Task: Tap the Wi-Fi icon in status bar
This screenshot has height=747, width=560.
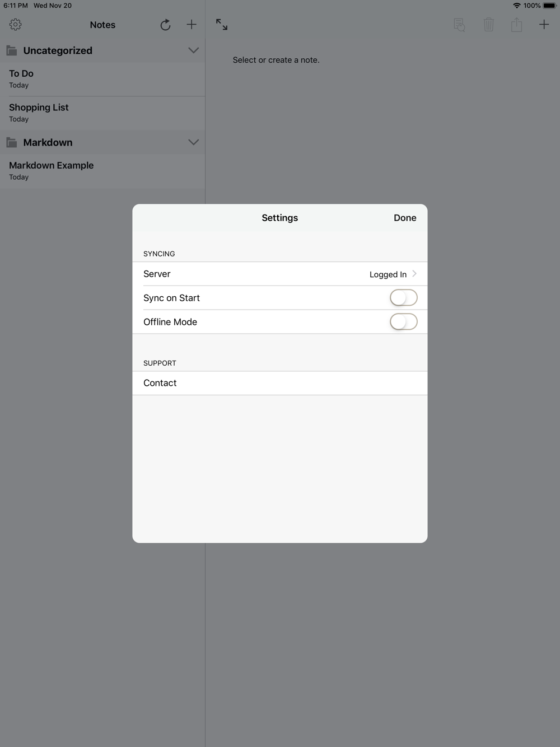Action: (516, 6)
